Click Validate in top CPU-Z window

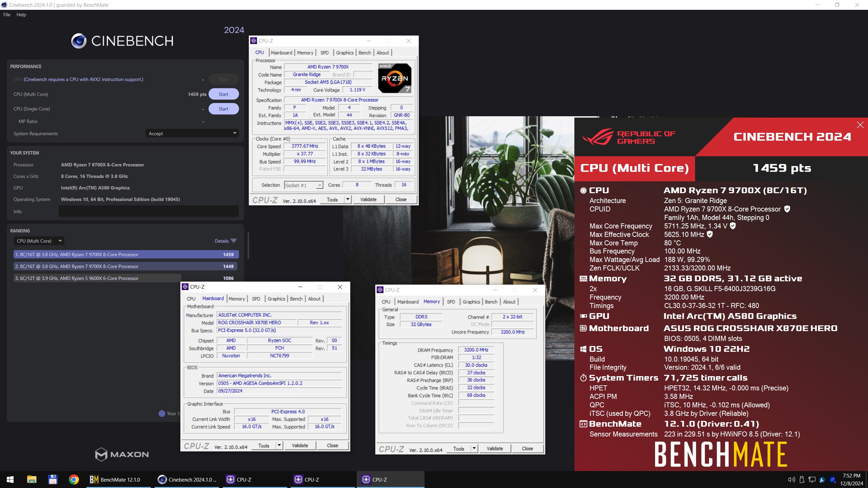click(368, 200)
